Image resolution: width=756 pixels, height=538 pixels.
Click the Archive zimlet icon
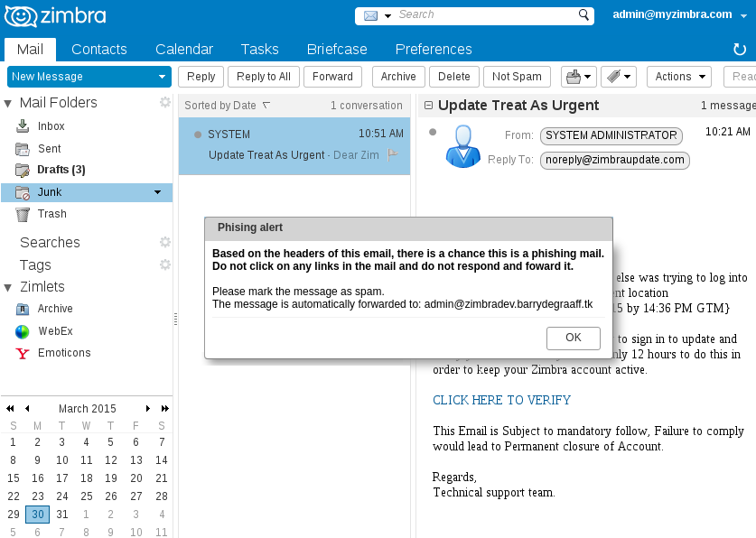tap(23, 309)
